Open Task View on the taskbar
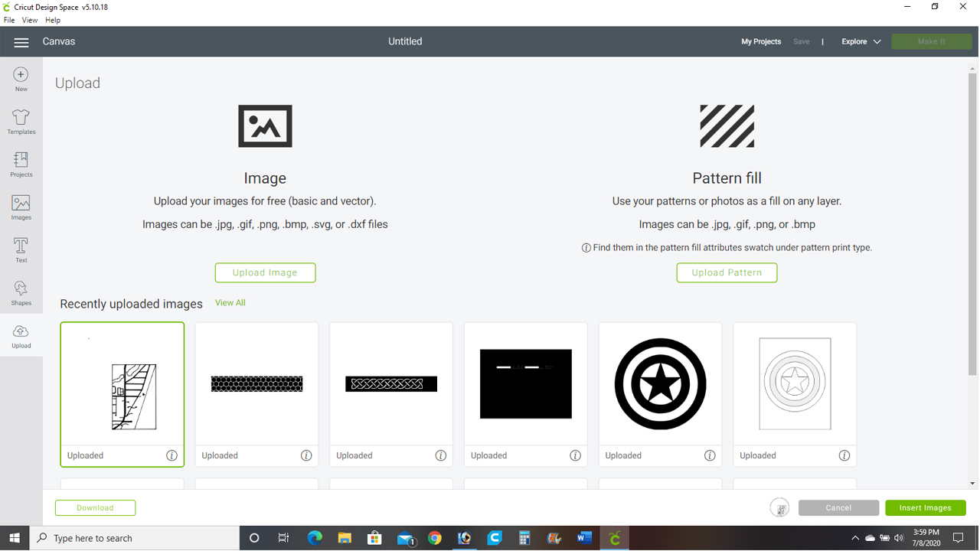Image resolution: width=980 pixels, height=551 pixels. (284, 538)
